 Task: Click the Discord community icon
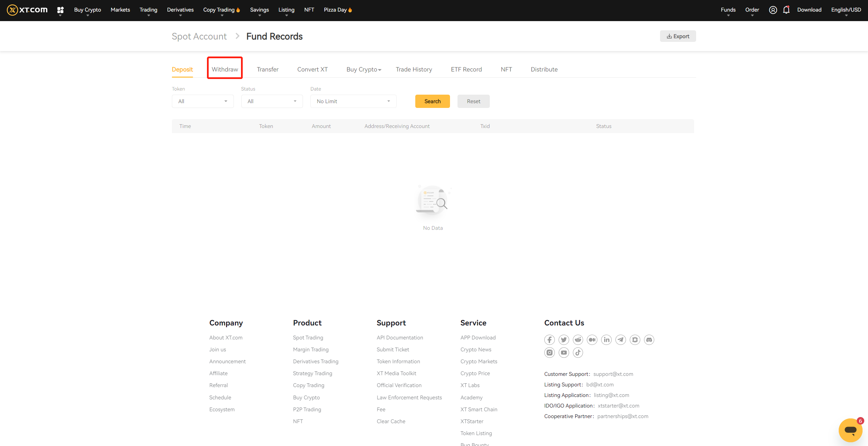point(649,339)
